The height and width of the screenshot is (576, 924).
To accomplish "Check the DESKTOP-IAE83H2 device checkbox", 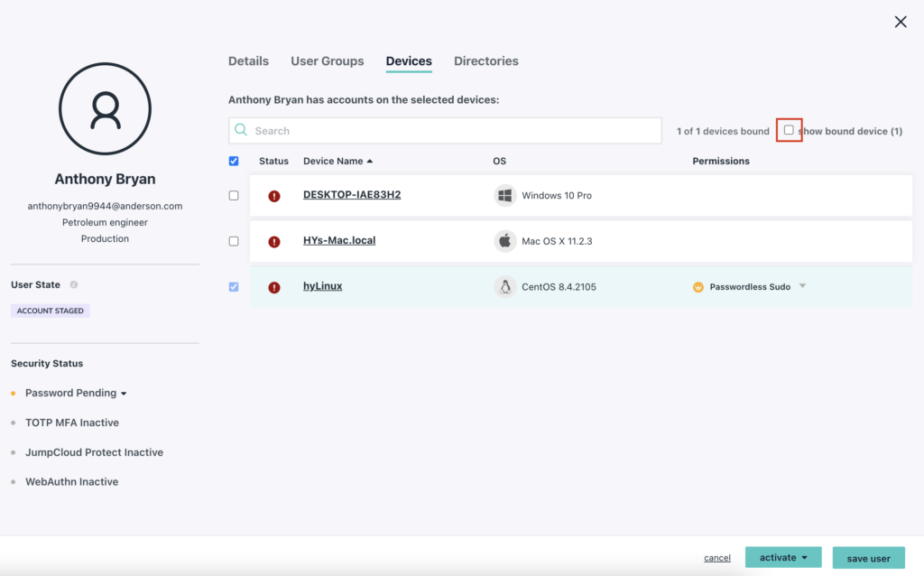I will coord(234,195).
